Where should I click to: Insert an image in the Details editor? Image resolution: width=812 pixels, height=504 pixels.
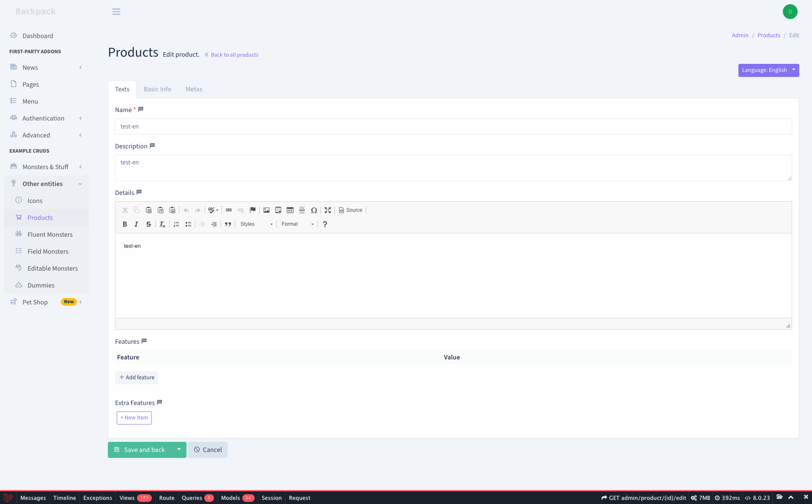point(266,210)
